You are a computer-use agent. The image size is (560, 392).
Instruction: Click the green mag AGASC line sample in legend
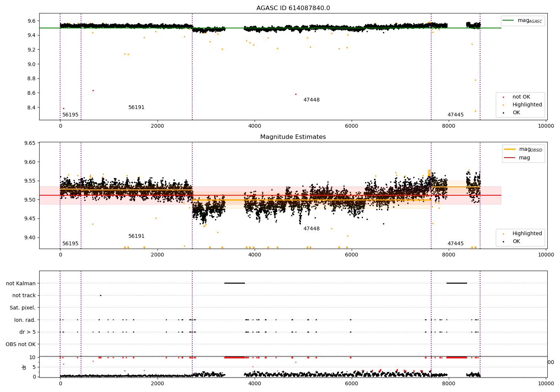pyautogui.click(x=508, y=21)
